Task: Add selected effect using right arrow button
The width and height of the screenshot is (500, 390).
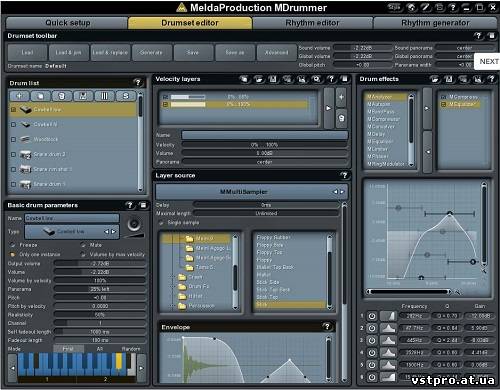Action: [427, 108]
